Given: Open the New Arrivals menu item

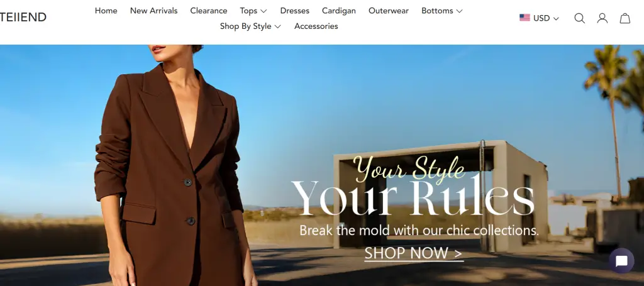Looking at the screenshot, I should pos(153,11).
